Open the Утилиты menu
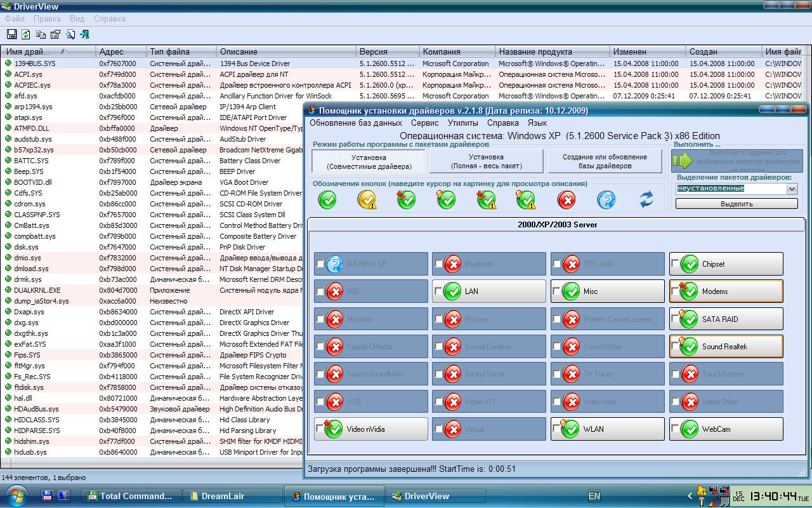 coord(462,123)
